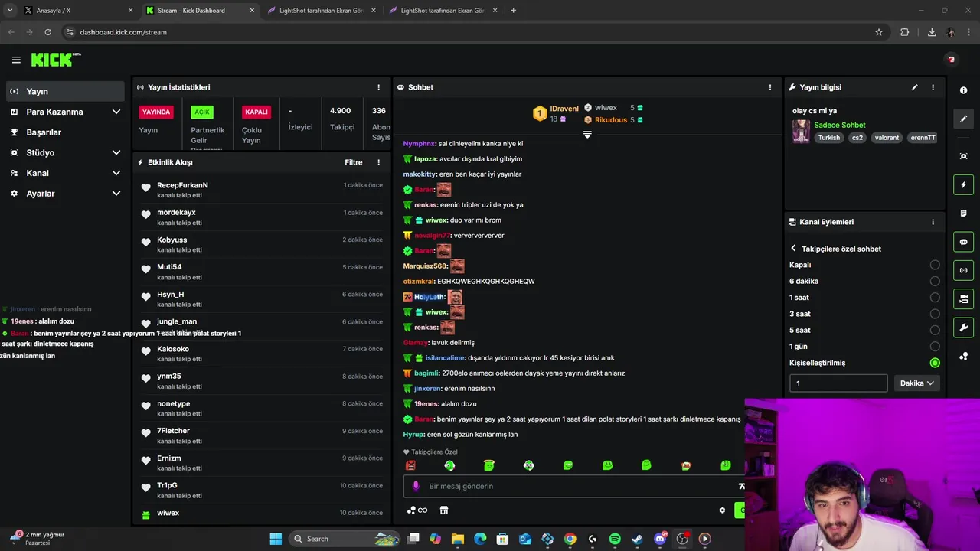Screen dimensions: 980x551
Task: Open a new browser tab
Action: point(513,11)
